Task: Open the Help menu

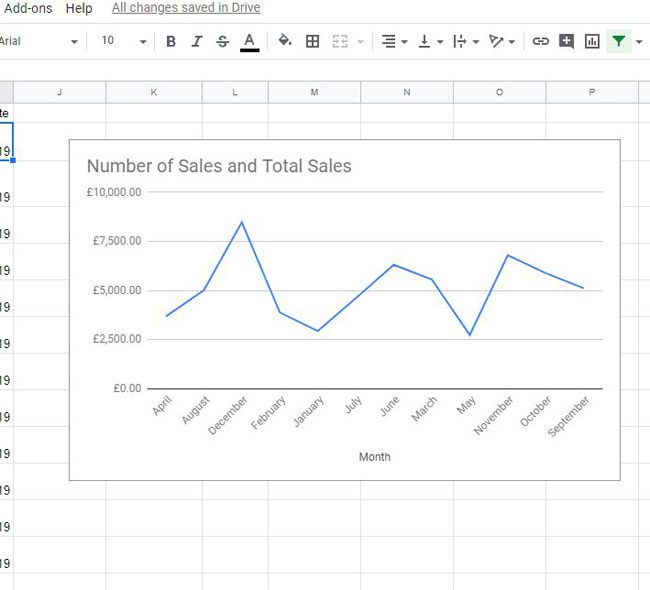Action: [79, 8]
